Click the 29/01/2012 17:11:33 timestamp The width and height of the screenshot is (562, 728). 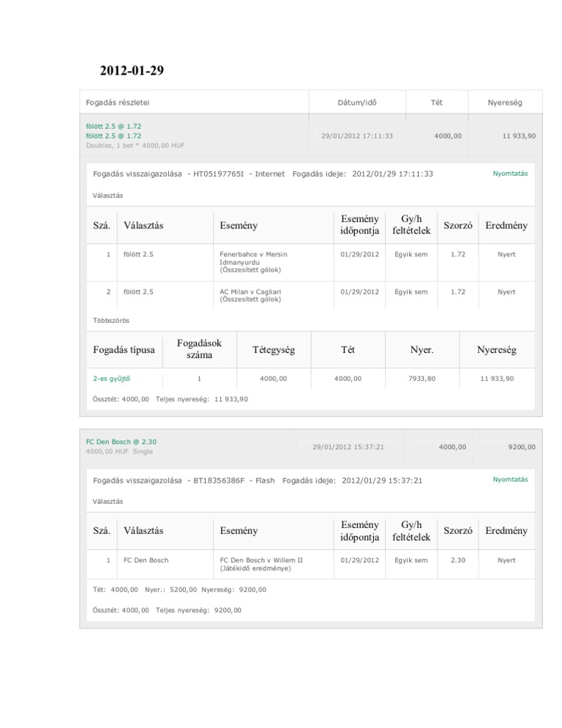(357, 135)
